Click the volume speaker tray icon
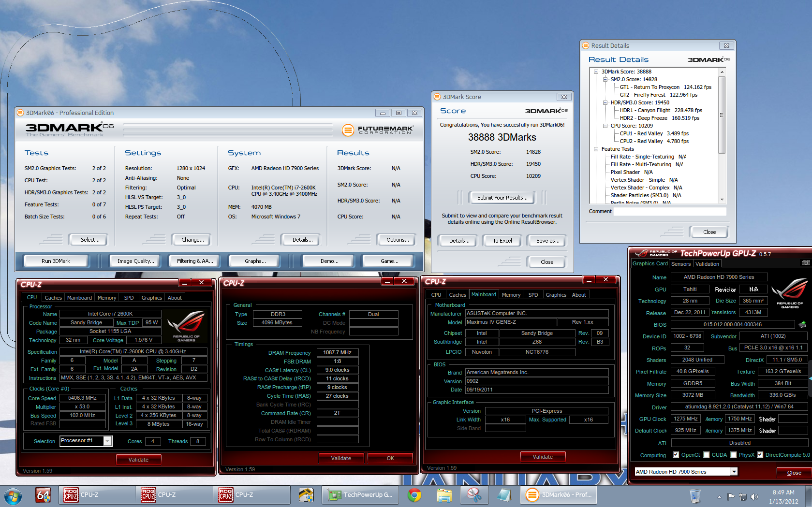 pyautogui.click(x=754, y=496)
